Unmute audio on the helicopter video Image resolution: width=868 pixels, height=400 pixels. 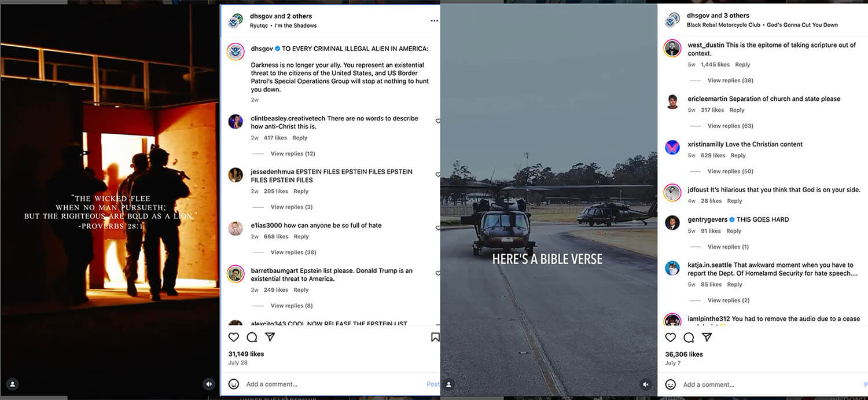[x=645, y=384]
